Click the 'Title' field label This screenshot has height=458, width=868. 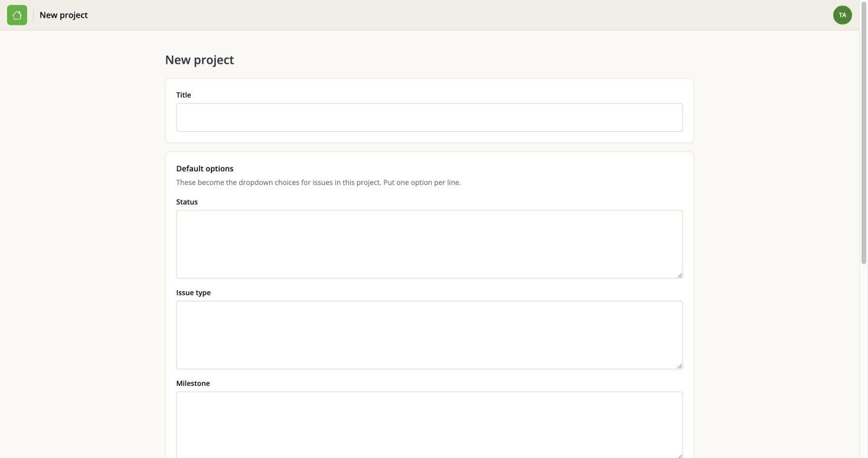(x=184, y=95)
